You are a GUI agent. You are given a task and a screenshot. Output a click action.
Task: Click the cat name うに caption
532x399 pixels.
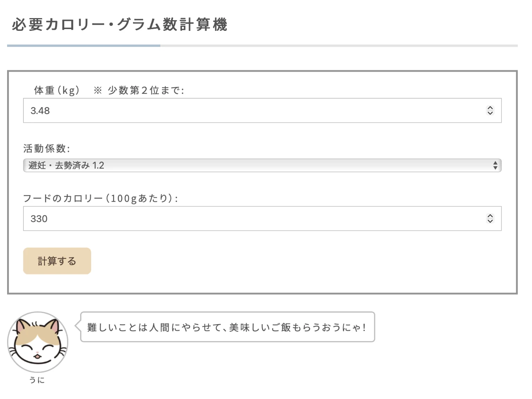pos(37,380)
